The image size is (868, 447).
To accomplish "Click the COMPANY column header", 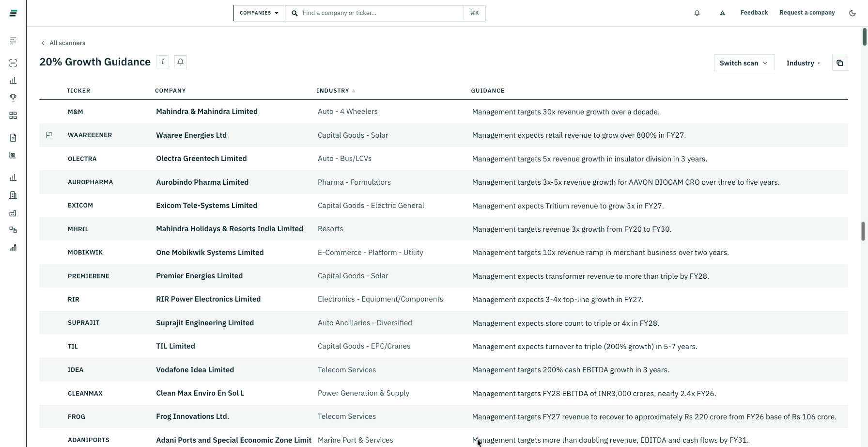I will tap(170, 91).
